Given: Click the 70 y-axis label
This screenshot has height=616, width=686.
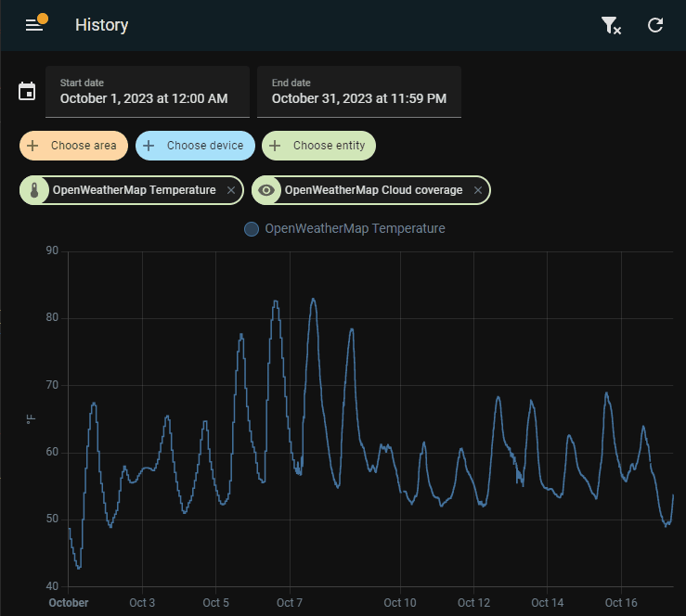Looking at the screenshot, I should (x=52, y=385).
